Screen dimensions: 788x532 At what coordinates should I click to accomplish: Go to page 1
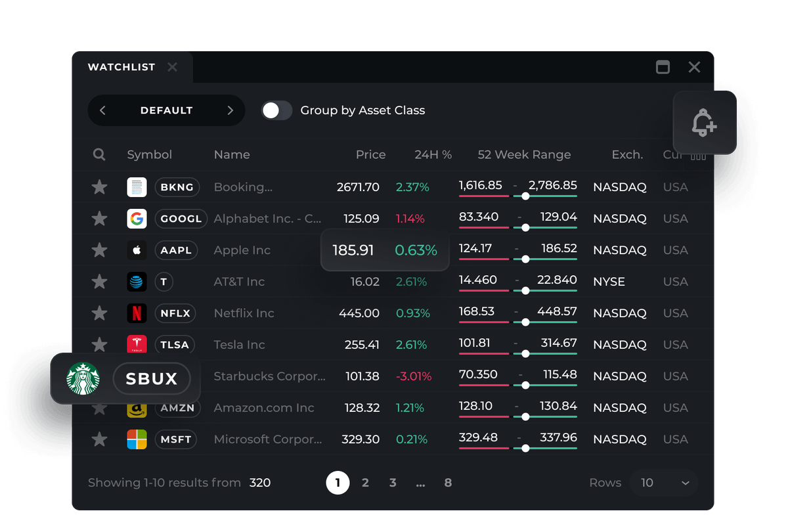[x=338, y=483]
